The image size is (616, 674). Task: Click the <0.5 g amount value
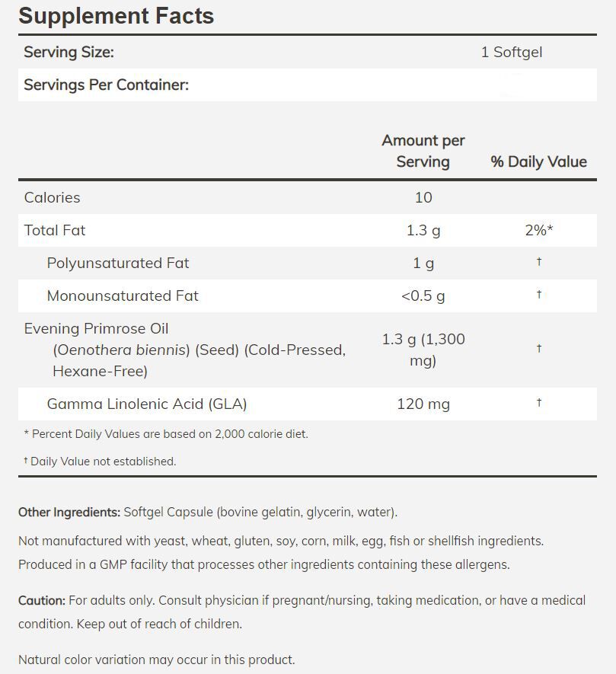(x=423, y=295)
